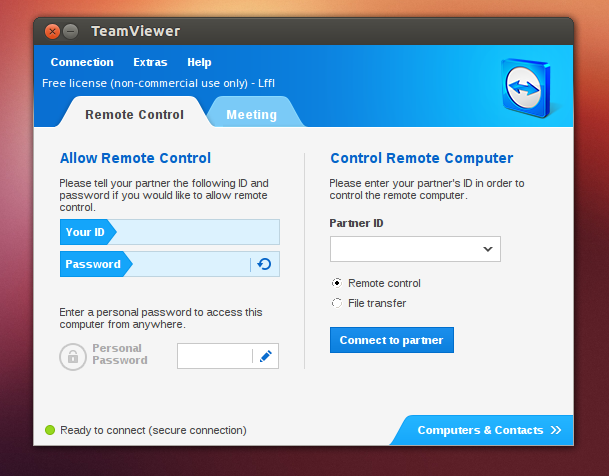Click the password refresh icon
This screenshot has width=609, height=476.
[x=264, y=264]
